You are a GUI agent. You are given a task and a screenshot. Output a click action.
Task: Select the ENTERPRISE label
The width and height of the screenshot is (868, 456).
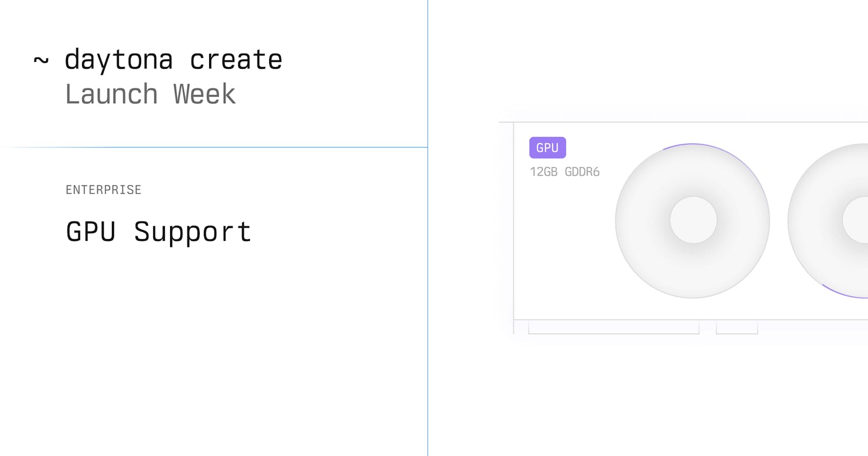pyautogui.click(x=104, y=190)
